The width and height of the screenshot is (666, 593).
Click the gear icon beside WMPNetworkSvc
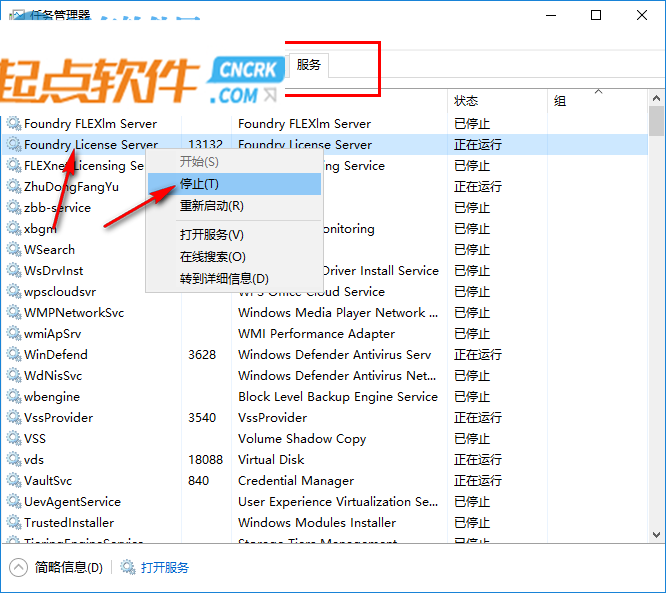click(x=14, y=313)
